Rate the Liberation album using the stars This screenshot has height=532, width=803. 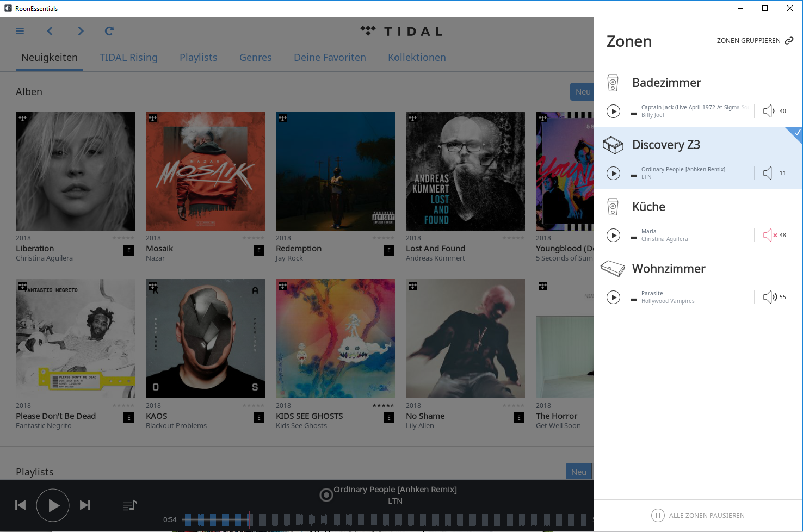pos(123,238)
